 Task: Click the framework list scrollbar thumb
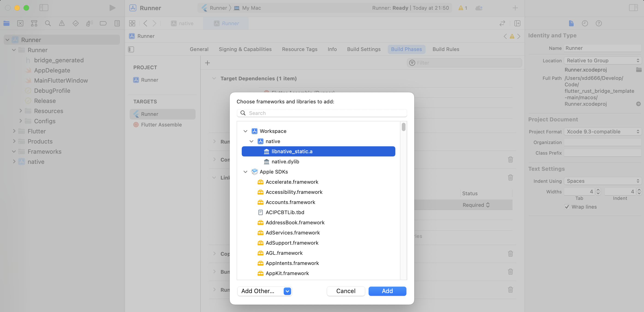403,127
